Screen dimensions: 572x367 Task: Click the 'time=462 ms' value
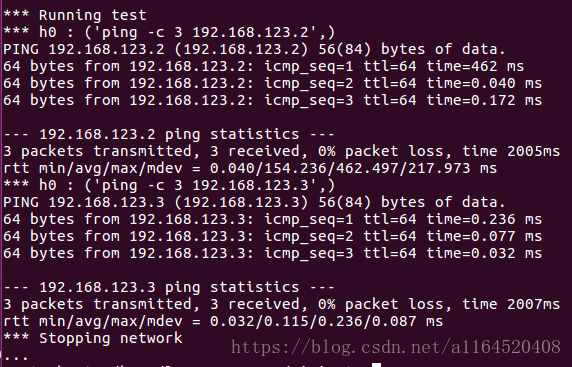click(475, 66)
